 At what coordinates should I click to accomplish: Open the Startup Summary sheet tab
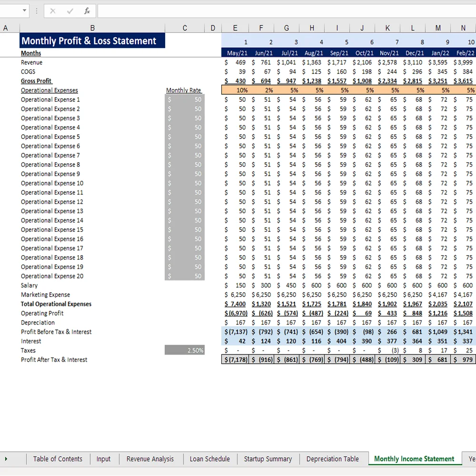(x=268, y=459)
